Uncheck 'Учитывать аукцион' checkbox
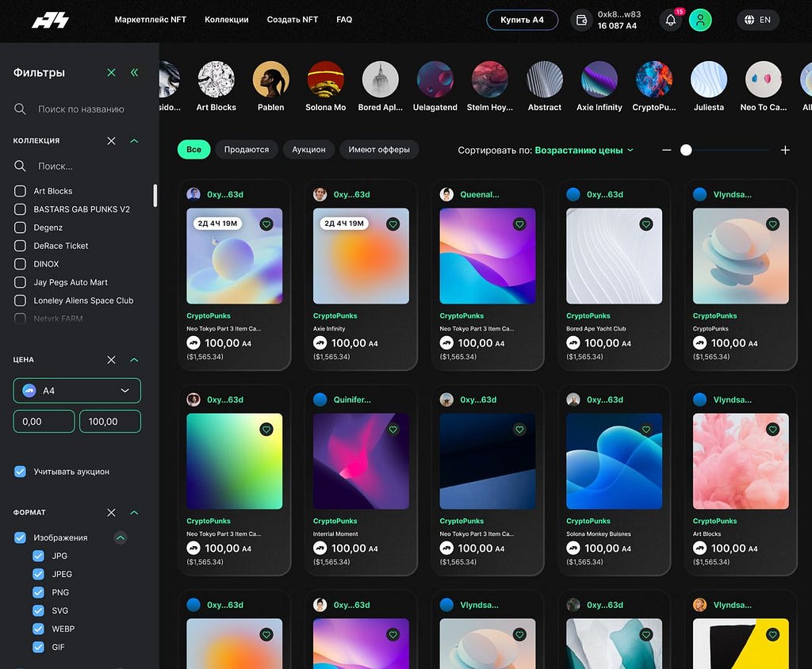The image size is (812, 669). 20,472
